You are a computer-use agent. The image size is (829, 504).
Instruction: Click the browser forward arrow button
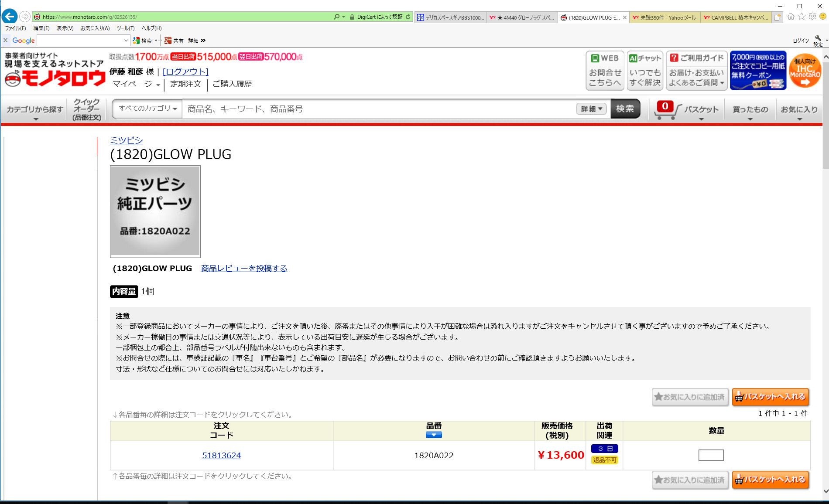[x=25, y=17]
